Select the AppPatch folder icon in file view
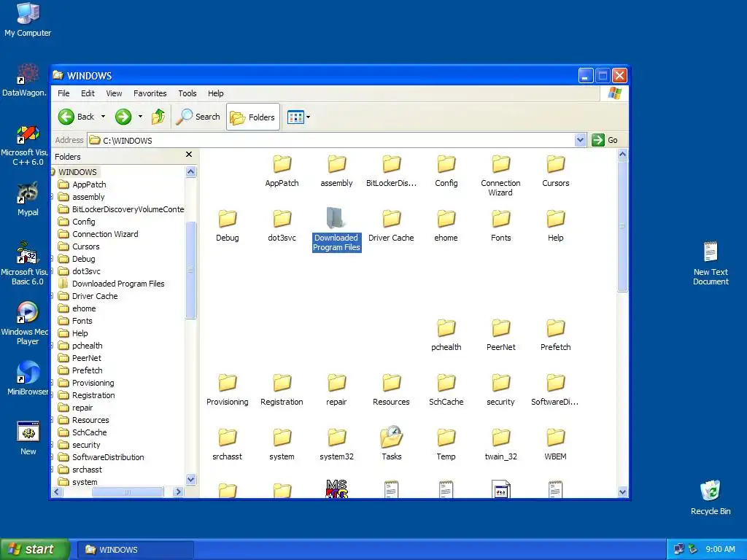The height and width of the screenshot is (560, 747). (282, 164)
